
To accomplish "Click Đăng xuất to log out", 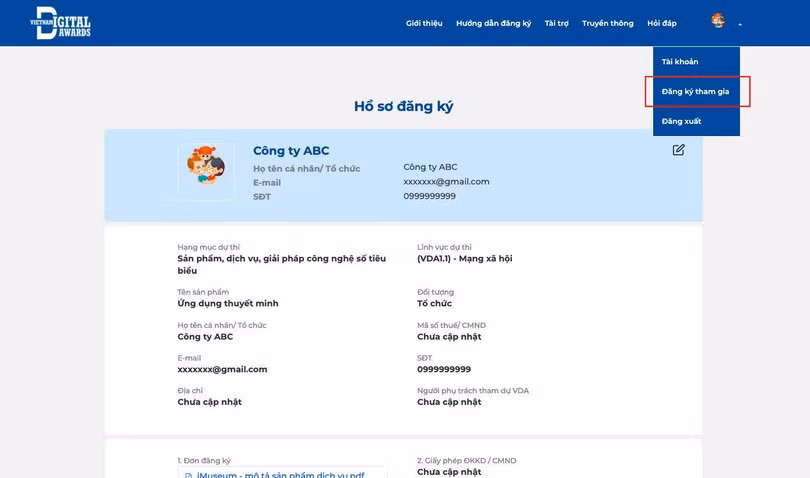I will pyautogui.click(x=681, y=121).
